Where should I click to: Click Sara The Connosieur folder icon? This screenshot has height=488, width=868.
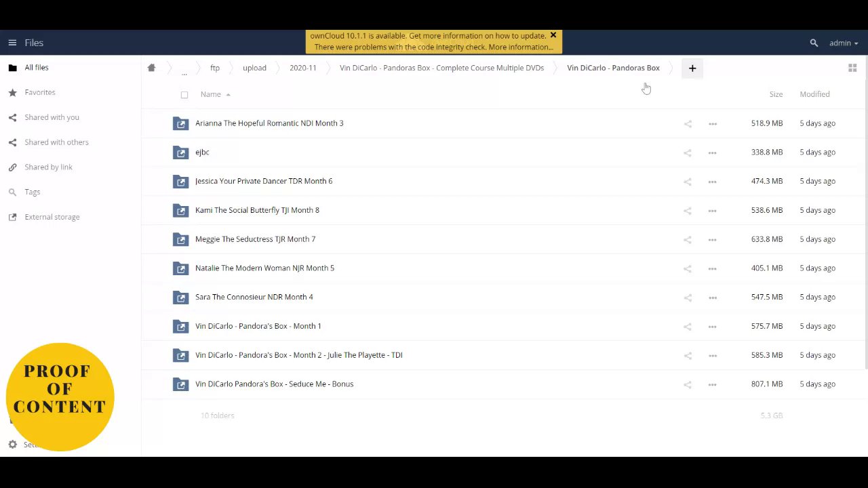[x=180, y=297]
